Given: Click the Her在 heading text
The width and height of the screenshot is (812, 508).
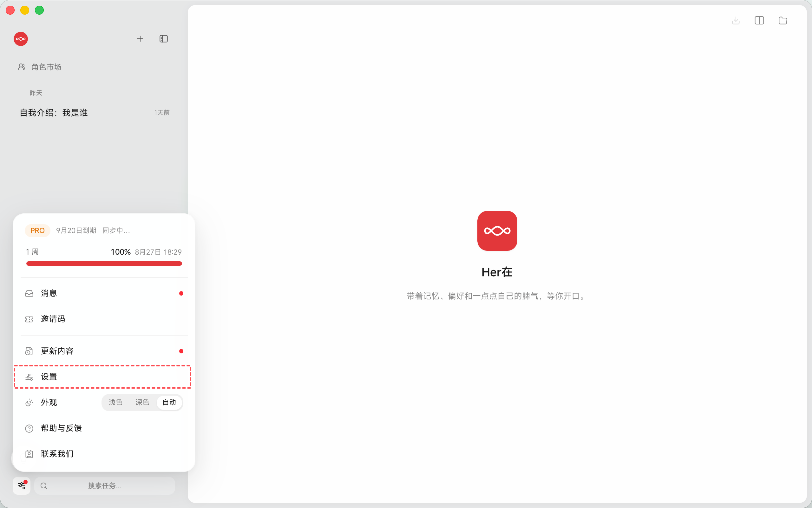Looking at the screenshot, I should [x=497, y=272].
